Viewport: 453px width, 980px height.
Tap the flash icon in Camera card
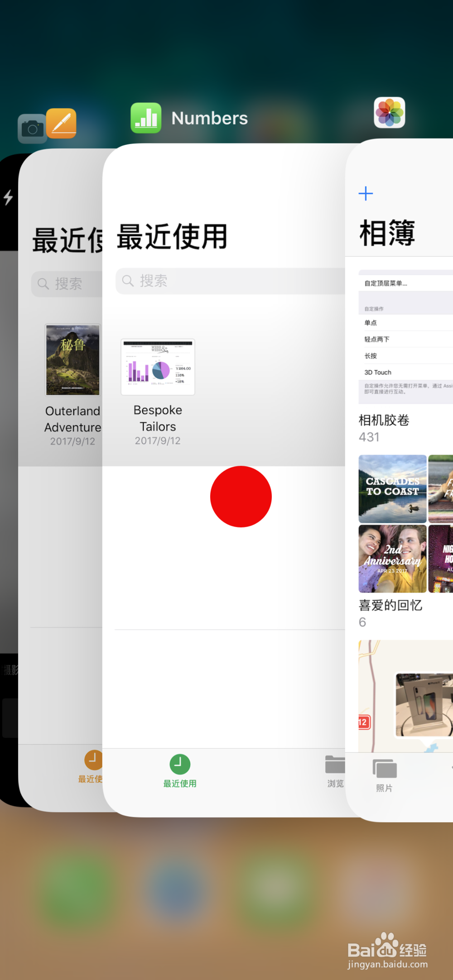[8, 197]
